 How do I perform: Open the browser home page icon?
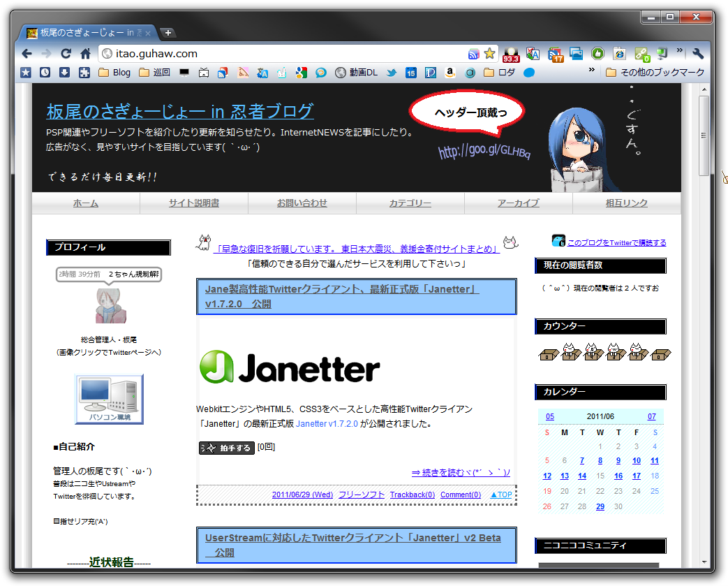pos(85,54)
